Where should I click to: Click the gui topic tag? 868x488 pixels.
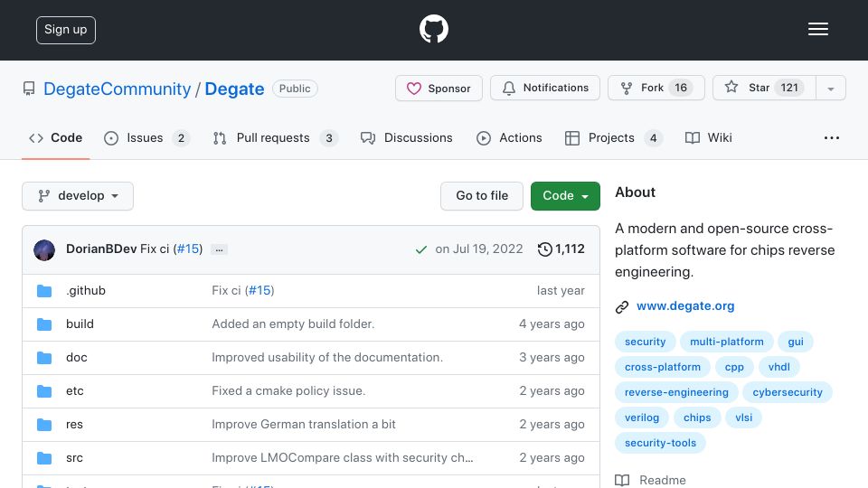tap(796, 342)
